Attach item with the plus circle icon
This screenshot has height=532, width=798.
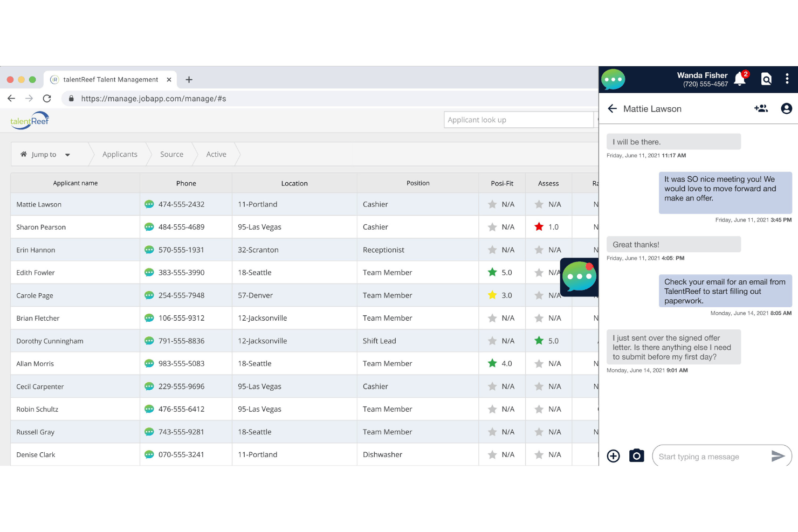click(614, 456)
